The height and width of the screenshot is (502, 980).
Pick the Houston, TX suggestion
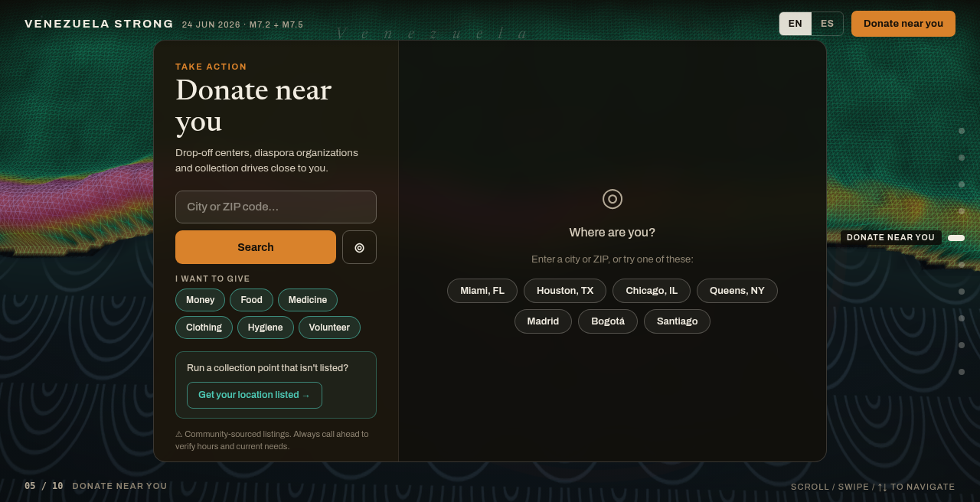click(565, 291)
